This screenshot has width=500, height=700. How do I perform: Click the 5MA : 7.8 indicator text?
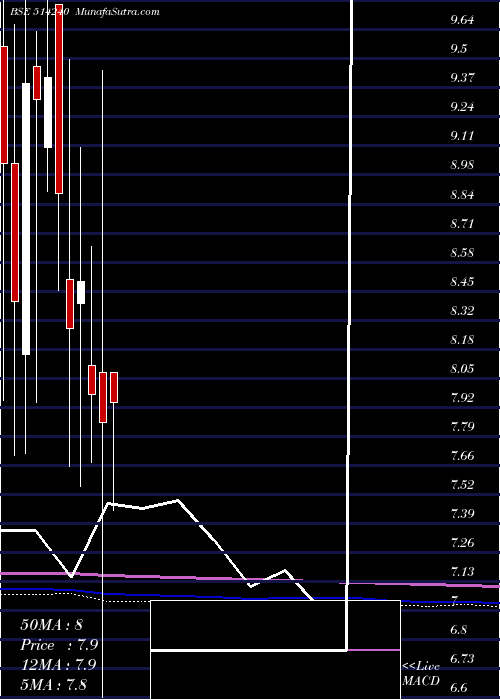[x=54, y=685]
